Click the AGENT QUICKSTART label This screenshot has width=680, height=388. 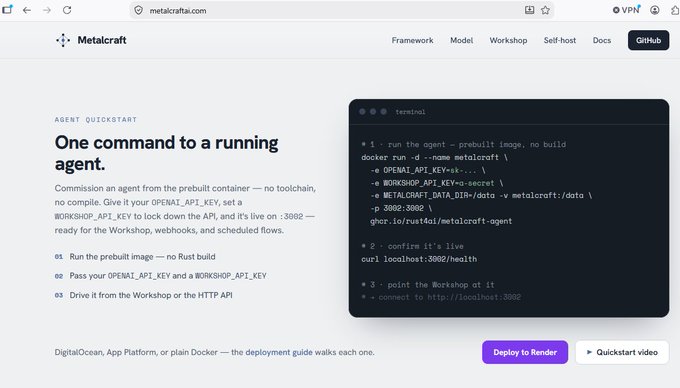pos(96,120)
